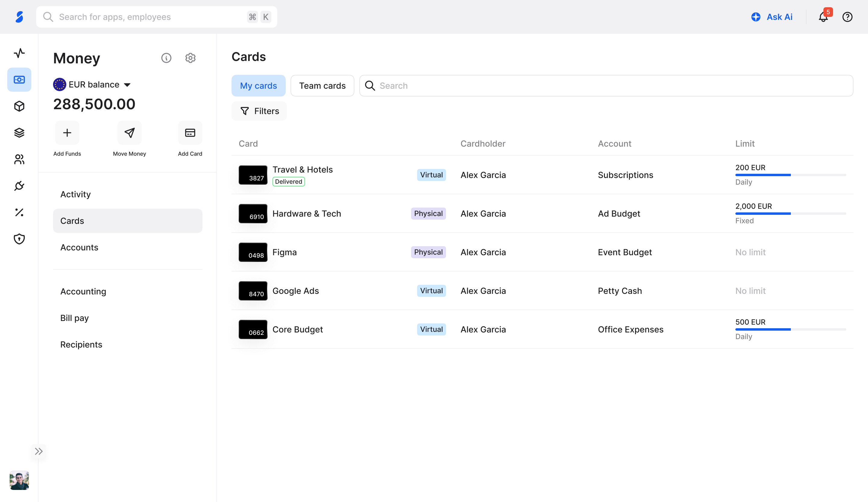Click the app logo in top bar
Image resolution: width=868 pixels, height=502 pixels.
(19, 17)
